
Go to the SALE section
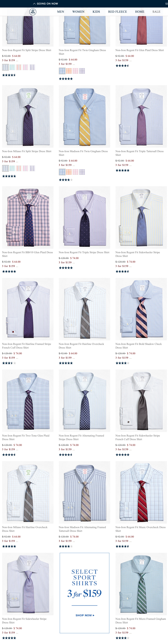pos(156,12)
